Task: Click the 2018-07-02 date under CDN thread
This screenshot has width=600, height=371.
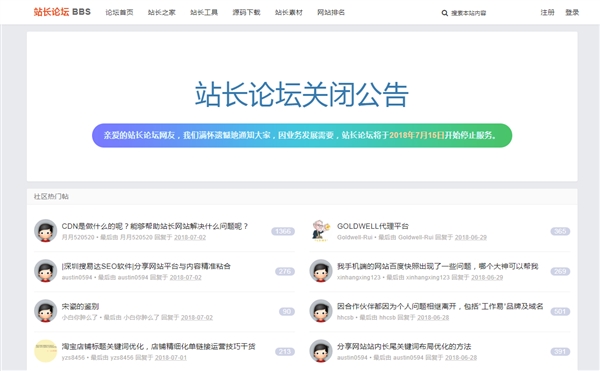Action: pos(190,237)
